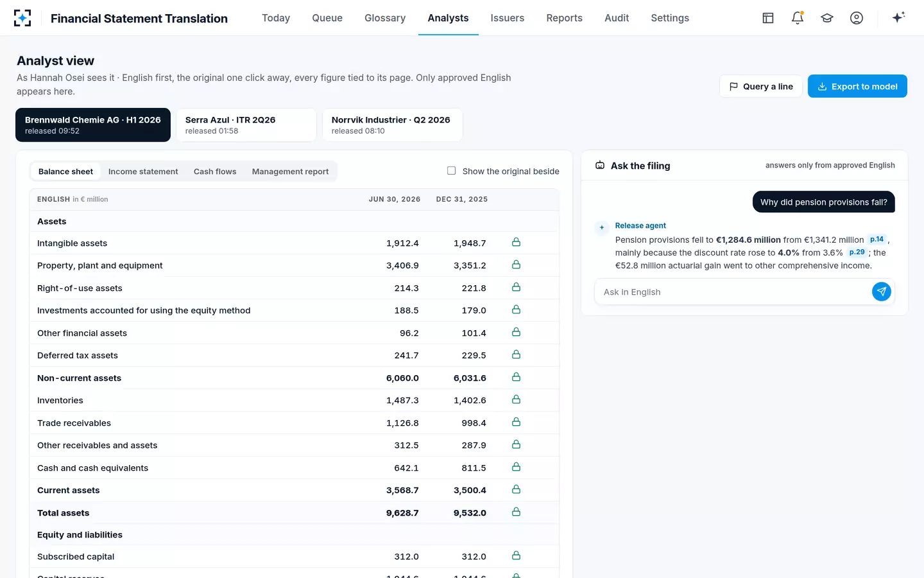Click the lock icon for Deferred tax assets
924x578 pixels.
tap(516, 355)
